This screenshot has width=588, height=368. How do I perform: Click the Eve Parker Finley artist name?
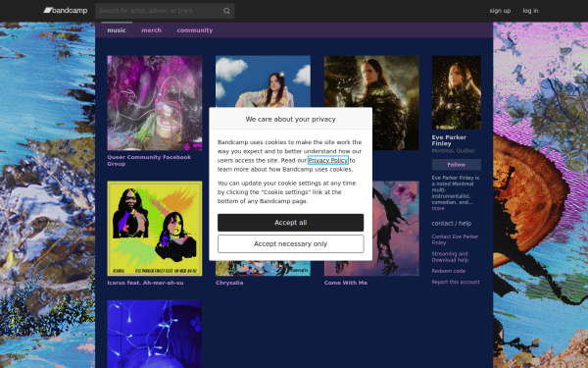point(449,140)
